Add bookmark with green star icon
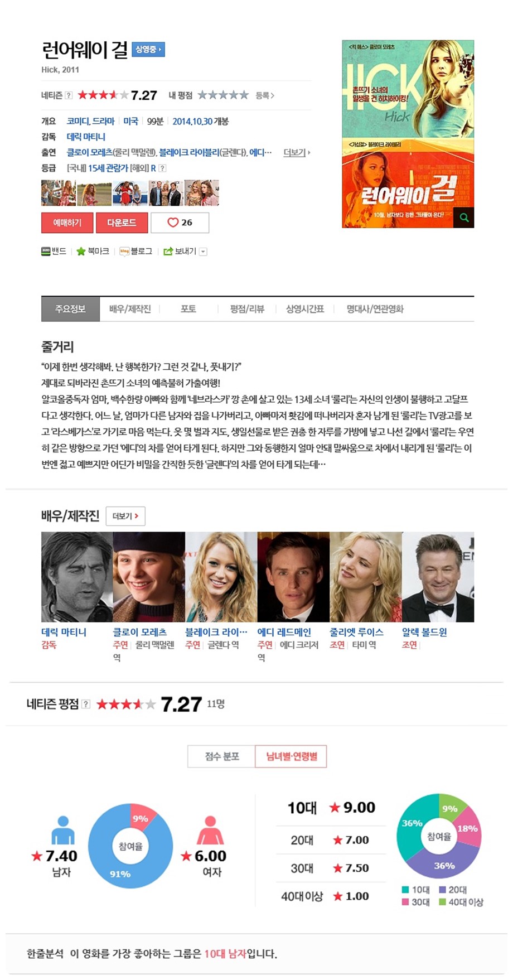 [x=81, y=252]
